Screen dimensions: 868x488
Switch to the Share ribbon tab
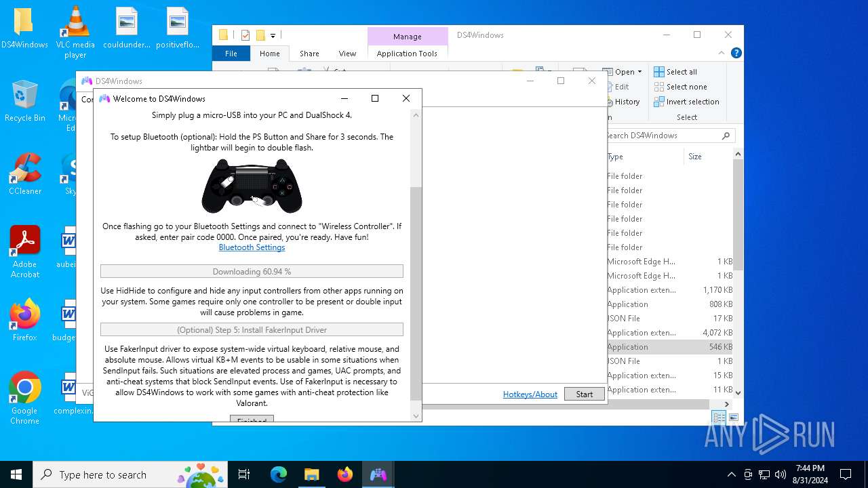[309, 54]
